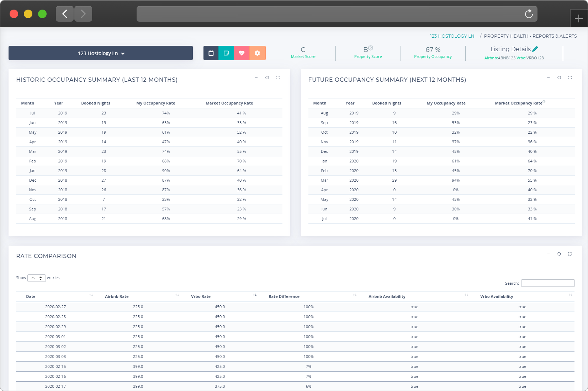Click the Property Score label
The height and width of the screenshot is (391, 588).
click(x=368, y=57)
